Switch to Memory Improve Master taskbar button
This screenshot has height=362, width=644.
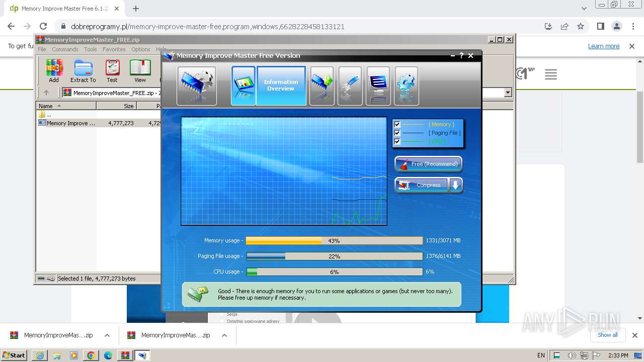[x=142, y=355]
